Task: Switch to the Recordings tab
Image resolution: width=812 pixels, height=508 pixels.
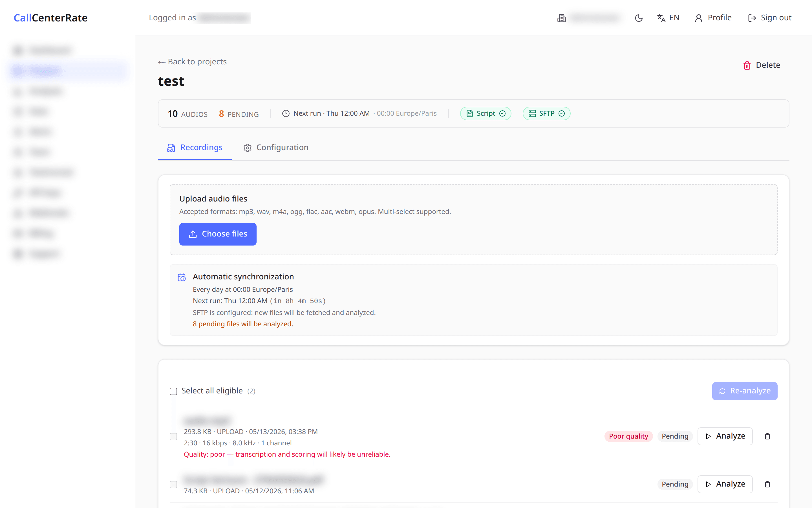Action: [x=195, y=148]
